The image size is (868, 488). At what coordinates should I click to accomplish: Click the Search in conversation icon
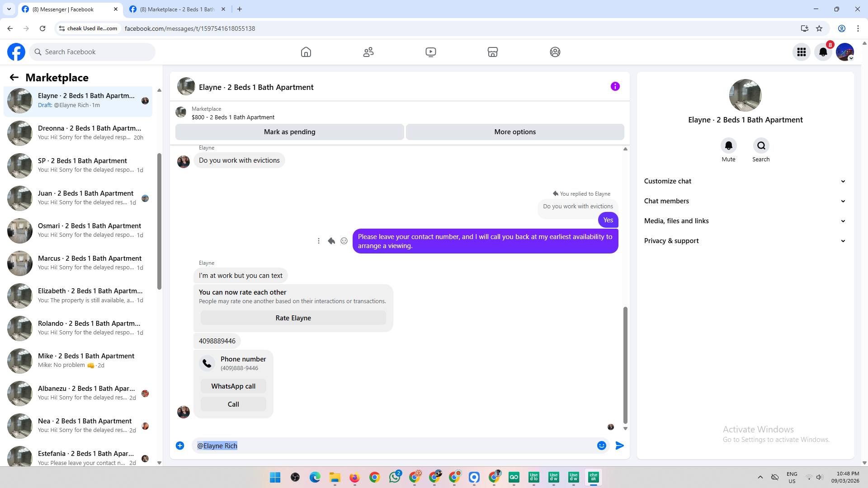tap(761, 145)
